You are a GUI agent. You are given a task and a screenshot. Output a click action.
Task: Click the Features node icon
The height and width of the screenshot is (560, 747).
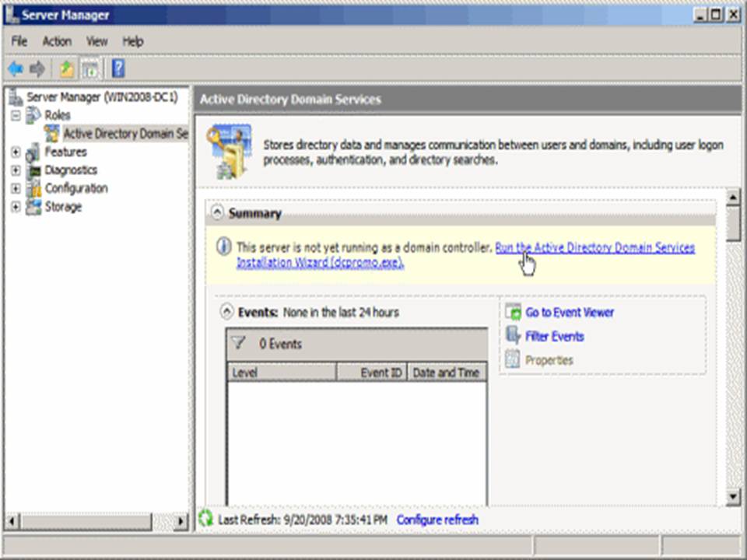[x=33, y=152]
